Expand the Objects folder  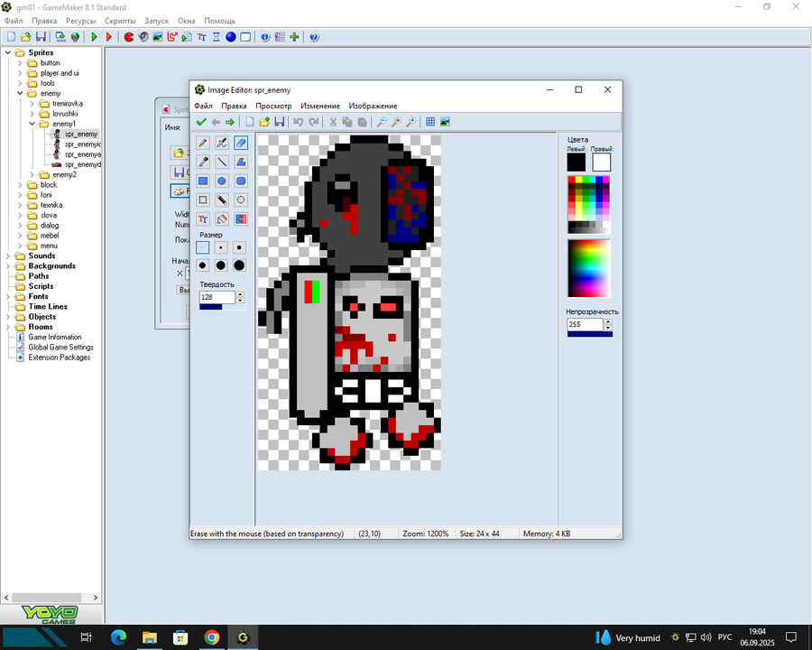pos(8,317)
